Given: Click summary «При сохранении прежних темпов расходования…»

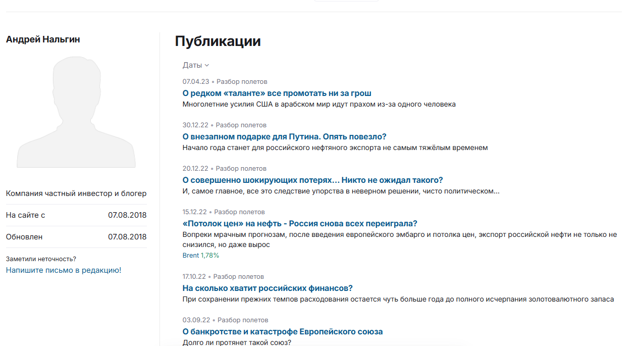Looking at the screenshot, I should click(x=398, y=299).
